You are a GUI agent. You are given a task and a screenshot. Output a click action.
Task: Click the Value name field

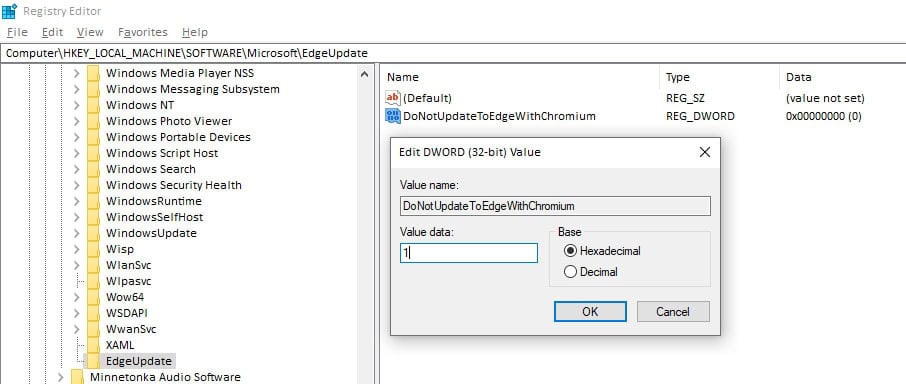555,206
